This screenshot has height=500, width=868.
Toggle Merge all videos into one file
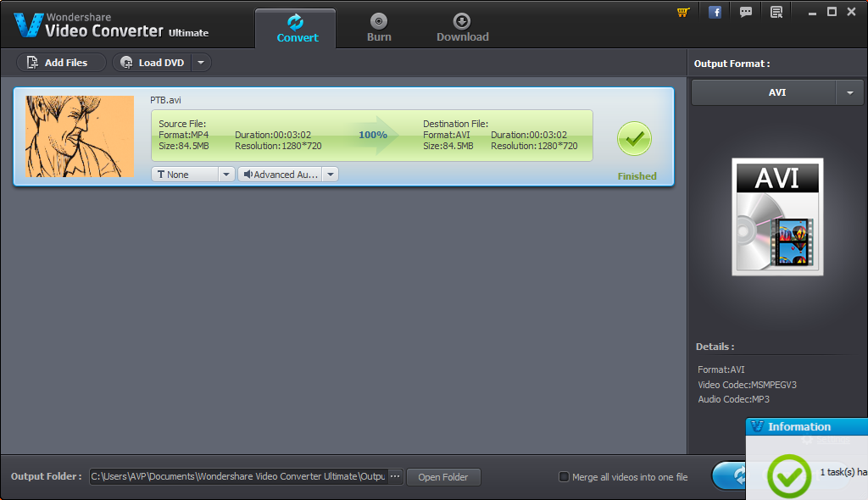pos(564,477)
